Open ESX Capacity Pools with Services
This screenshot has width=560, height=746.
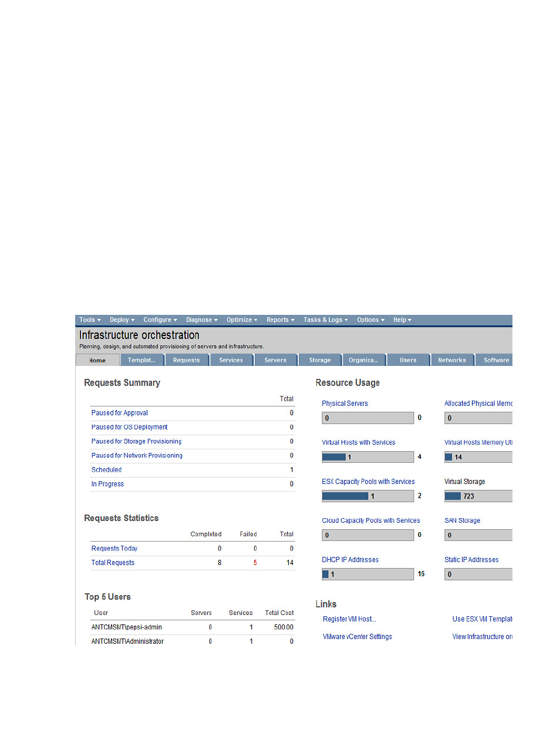369,482
